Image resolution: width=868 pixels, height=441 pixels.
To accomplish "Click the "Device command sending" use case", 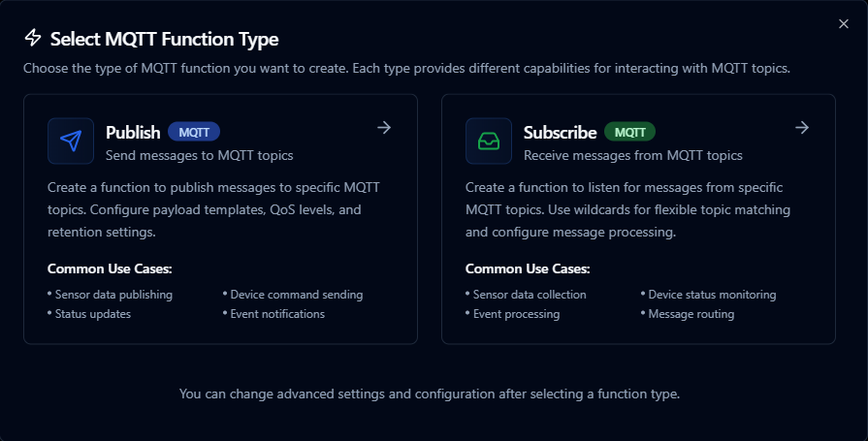I will click(x=296, y=295).
